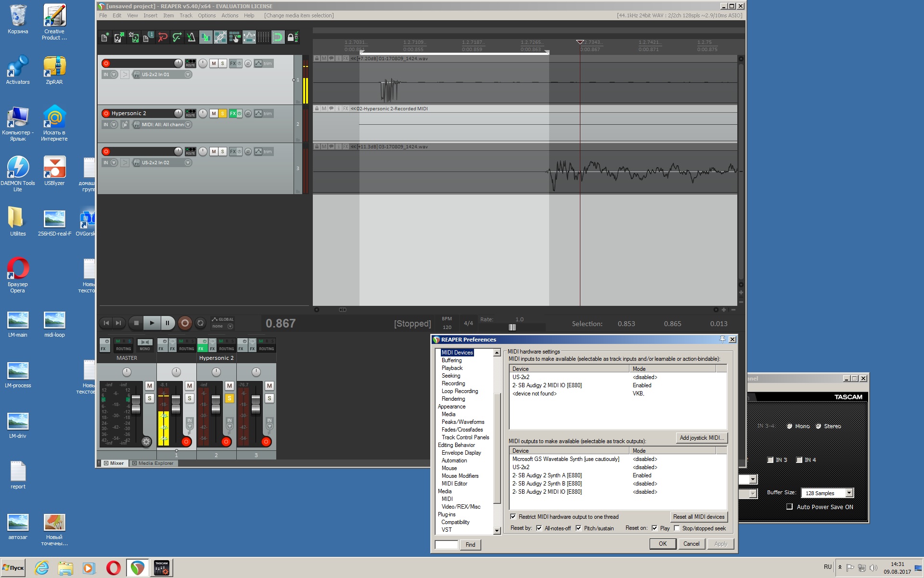Viewport: 924px width, 578px height.
Task: Open the US-2x2 In 01 input dropdown
Action: click(188, 75)
